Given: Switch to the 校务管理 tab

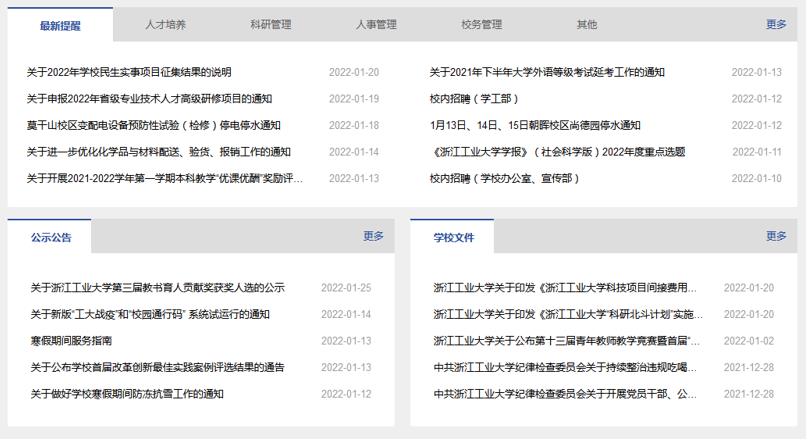Looking at the screenshot, I should (x=481, y=25).
